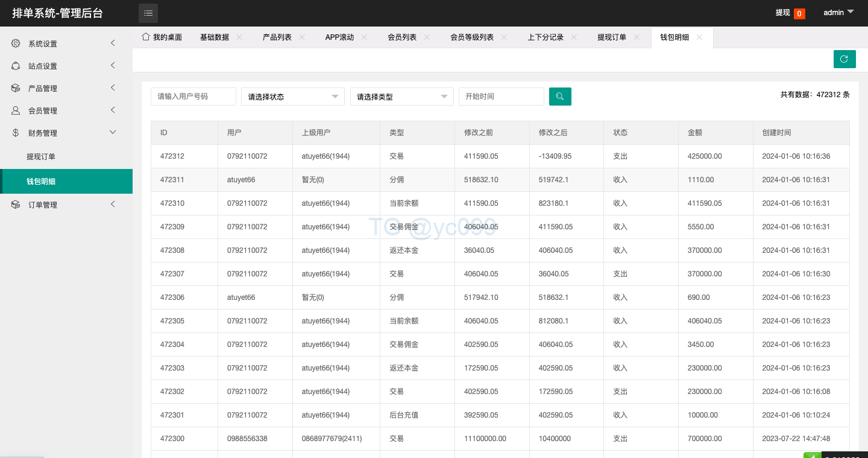Click the 请输入用户号码 input field

[x=193, y=97]
